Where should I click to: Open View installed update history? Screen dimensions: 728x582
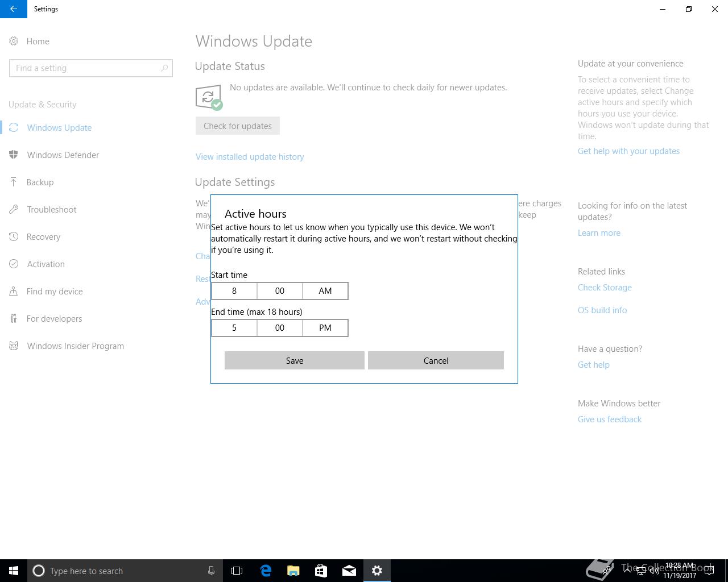(x=250, y=157)
